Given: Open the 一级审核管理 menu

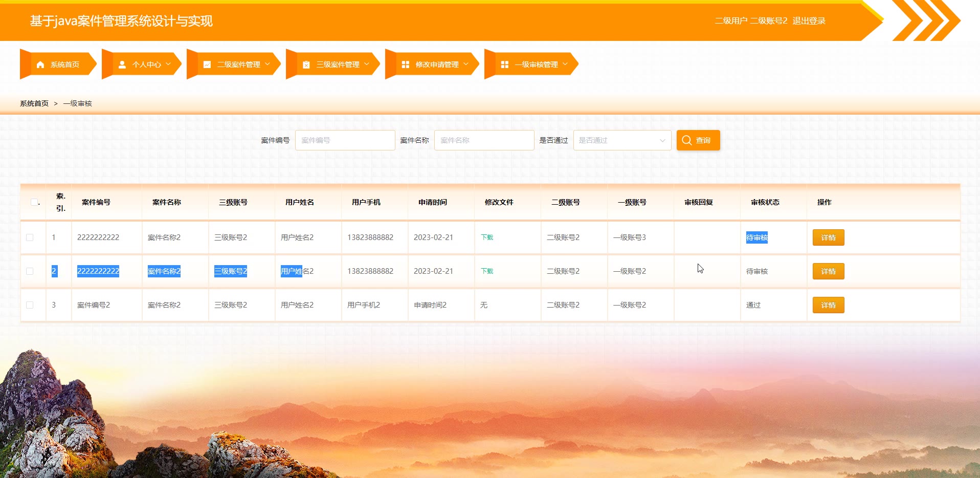Looking at the screenshot, I should tap(536, 64).
